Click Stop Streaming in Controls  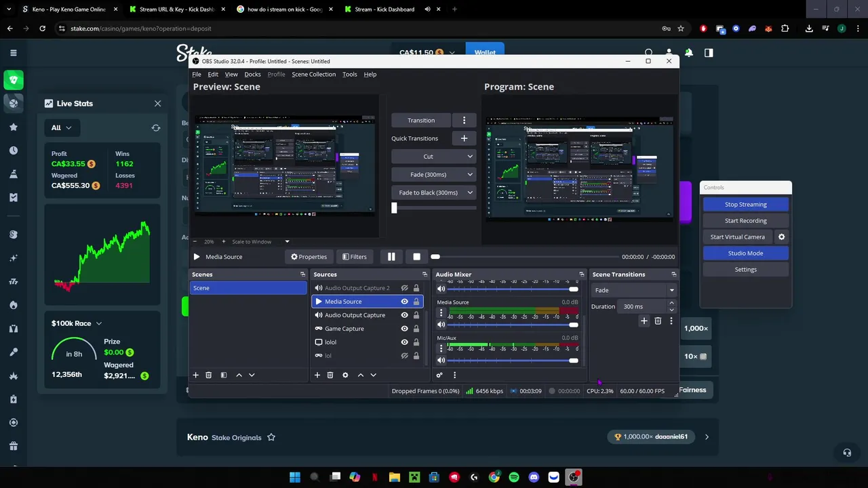tap(745, 205)
